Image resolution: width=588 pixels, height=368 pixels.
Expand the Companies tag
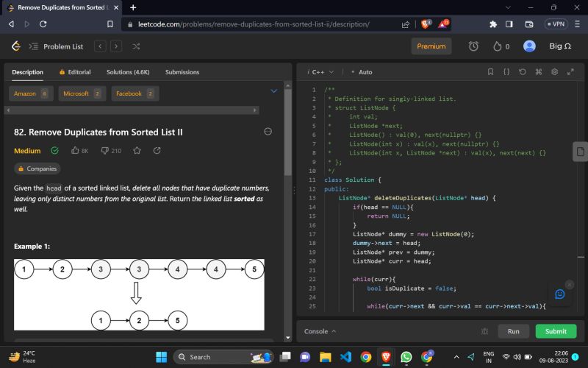(37, 169)
